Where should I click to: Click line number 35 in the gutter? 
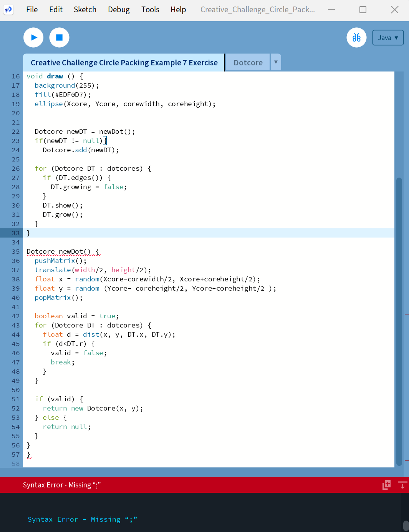(15, 251)
